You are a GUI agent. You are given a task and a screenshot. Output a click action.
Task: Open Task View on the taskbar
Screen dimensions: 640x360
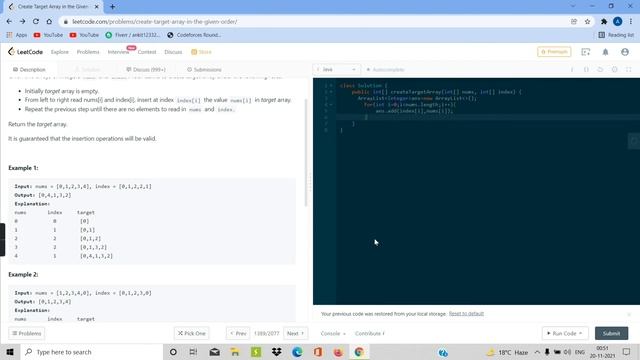click(x=193, y=352)
